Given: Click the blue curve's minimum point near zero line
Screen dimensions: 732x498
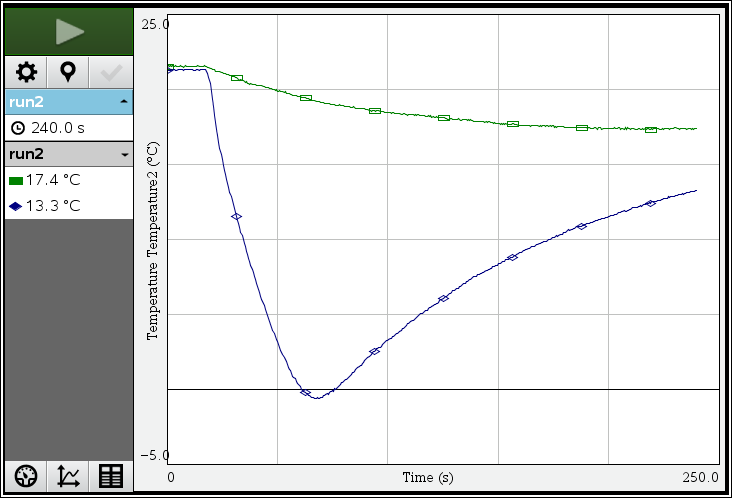Looking at the screenshot, I should coord(316,398).
